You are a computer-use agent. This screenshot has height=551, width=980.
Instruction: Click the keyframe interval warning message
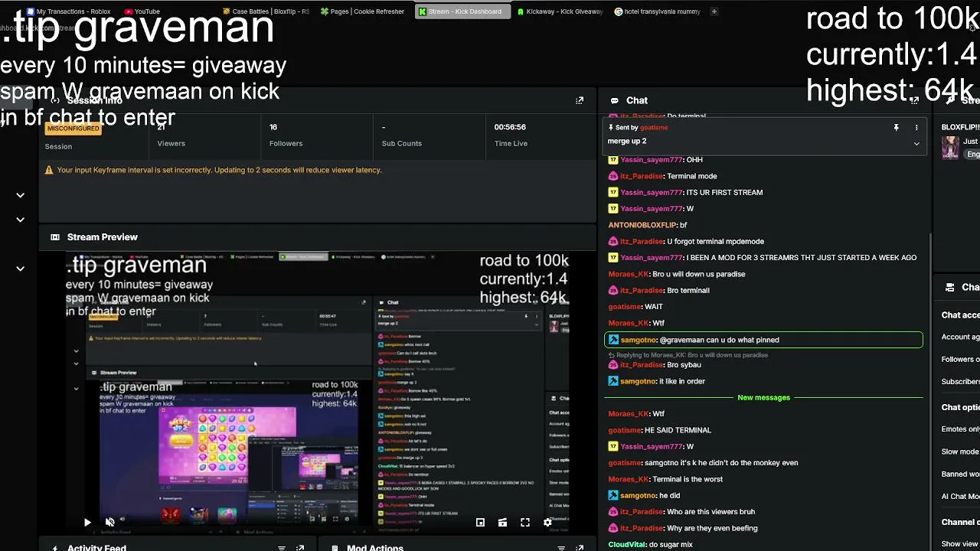tap(219, 170)
